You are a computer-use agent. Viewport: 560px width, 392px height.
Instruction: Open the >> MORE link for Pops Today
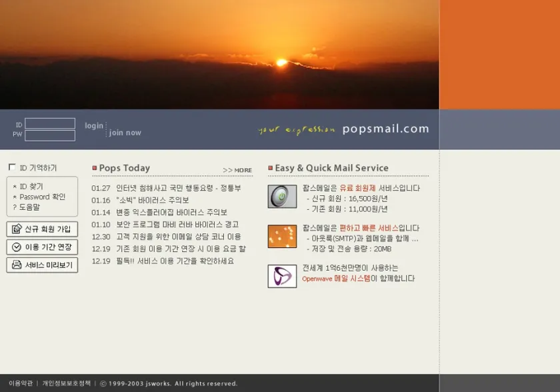(237, 170)
